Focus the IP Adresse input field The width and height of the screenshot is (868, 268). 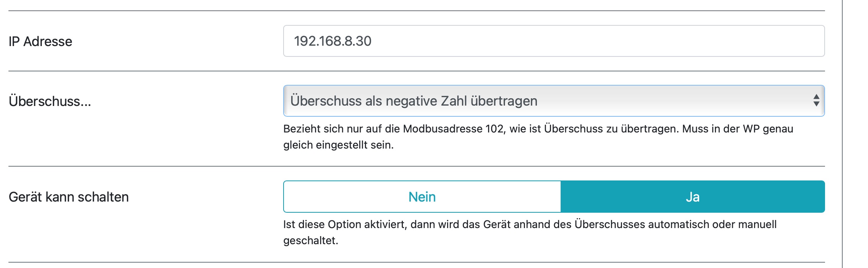tap(554, 41)
